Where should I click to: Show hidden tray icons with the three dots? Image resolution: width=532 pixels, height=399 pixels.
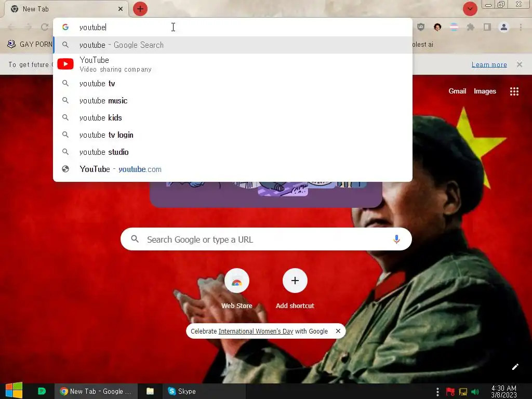[x=437, y=392]
